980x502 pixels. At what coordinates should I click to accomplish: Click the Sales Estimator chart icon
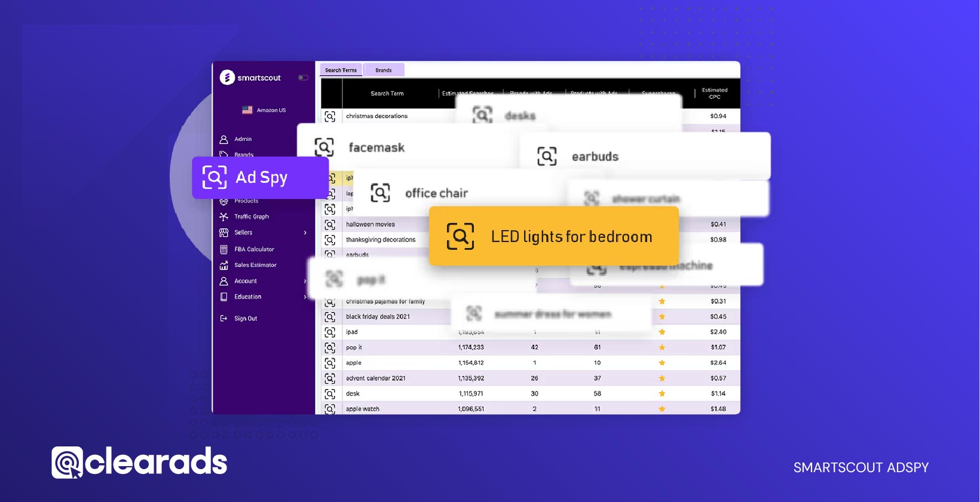224,265
